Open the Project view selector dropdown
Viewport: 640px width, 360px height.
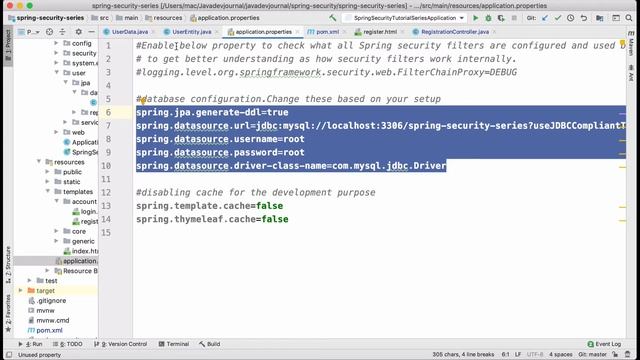pos(30,32)
